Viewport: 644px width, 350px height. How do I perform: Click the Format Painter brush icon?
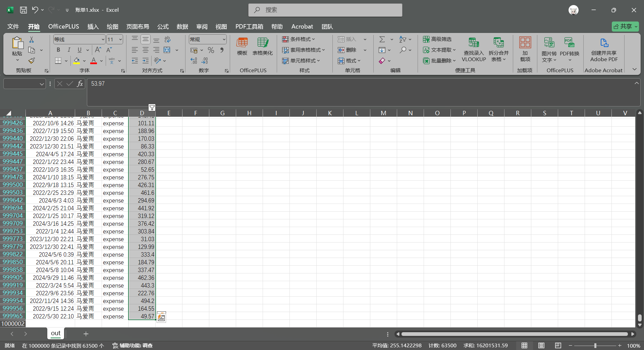coord(32,61)
